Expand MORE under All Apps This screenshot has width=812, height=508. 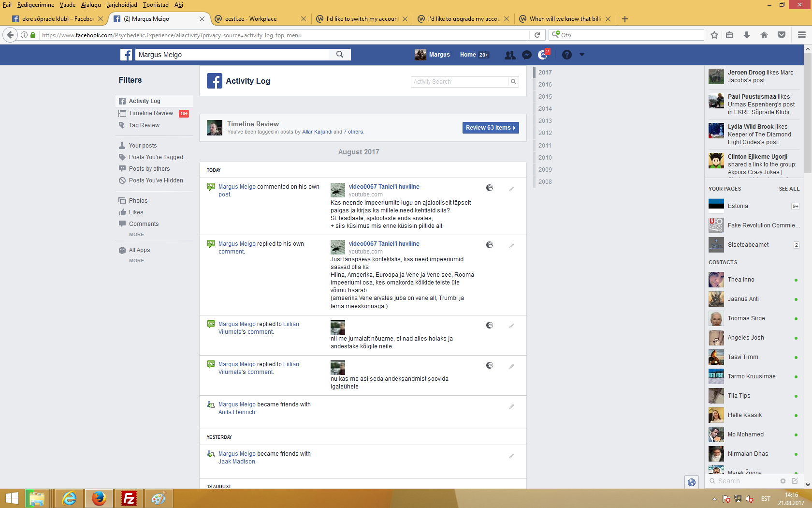pos(136,261)
